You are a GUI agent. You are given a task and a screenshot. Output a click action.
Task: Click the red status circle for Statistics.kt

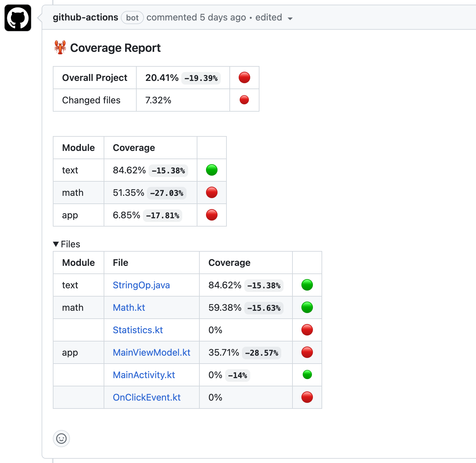tap(307, 330)
